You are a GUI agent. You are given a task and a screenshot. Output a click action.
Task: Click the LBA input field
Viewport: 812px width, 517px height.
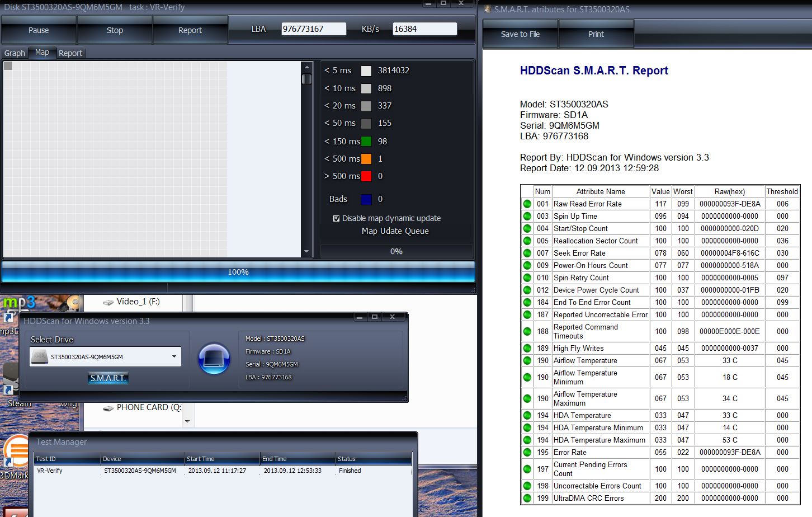point(313,29)
